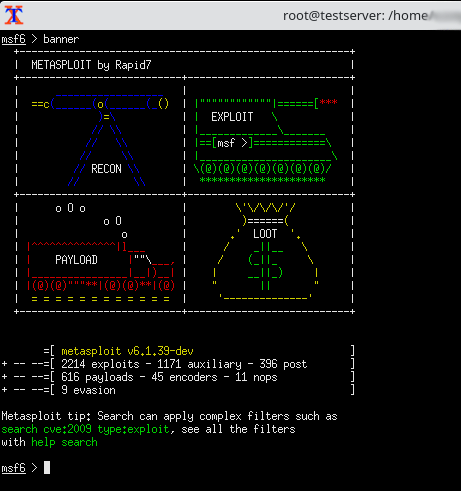Click the '1171 auxiliary' count
This screenshot has width=461, height=491.
coord(199,364)
